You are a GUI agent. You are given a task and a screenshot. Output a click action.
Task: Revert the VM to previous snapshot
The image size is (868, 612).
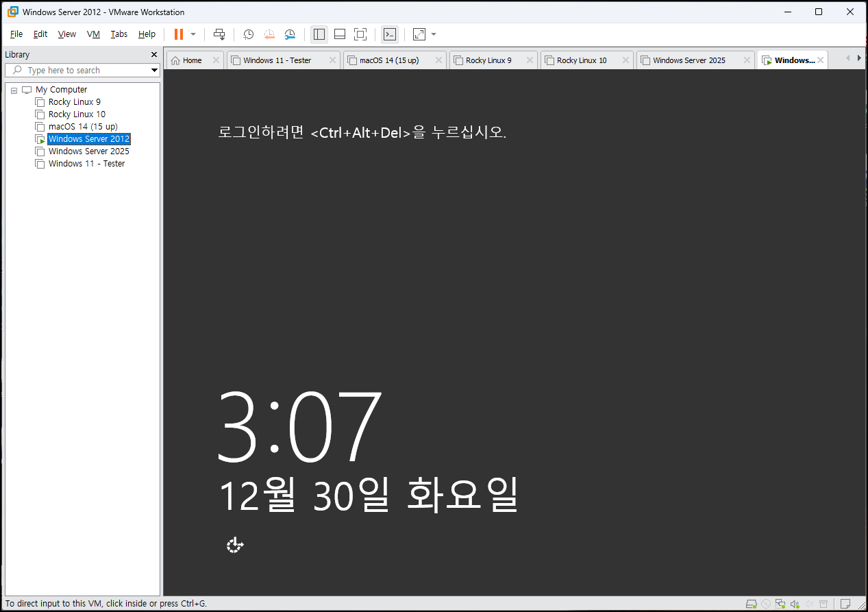pos(269,34)
